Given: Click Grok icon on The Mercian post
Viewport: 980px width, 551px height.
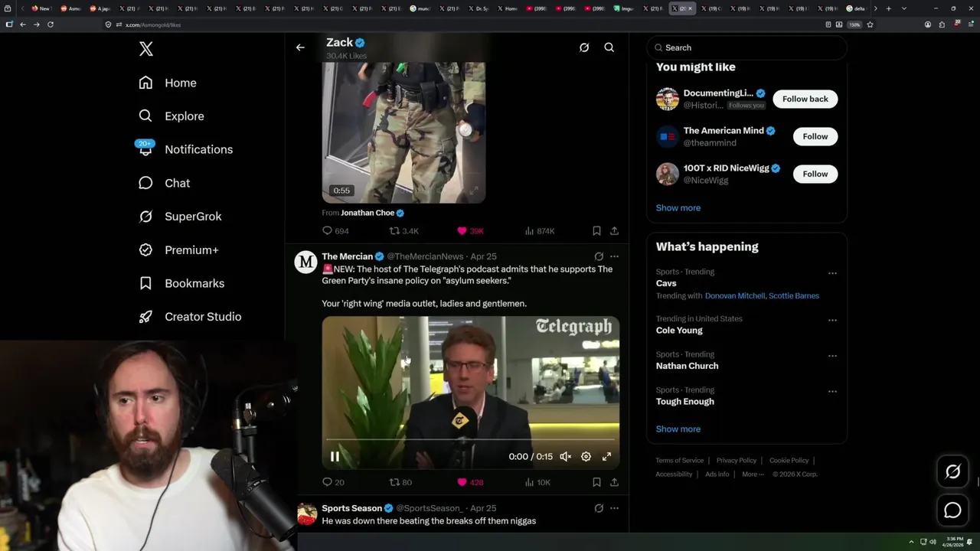Looking at the screenshot, I should tap(599, 256).
